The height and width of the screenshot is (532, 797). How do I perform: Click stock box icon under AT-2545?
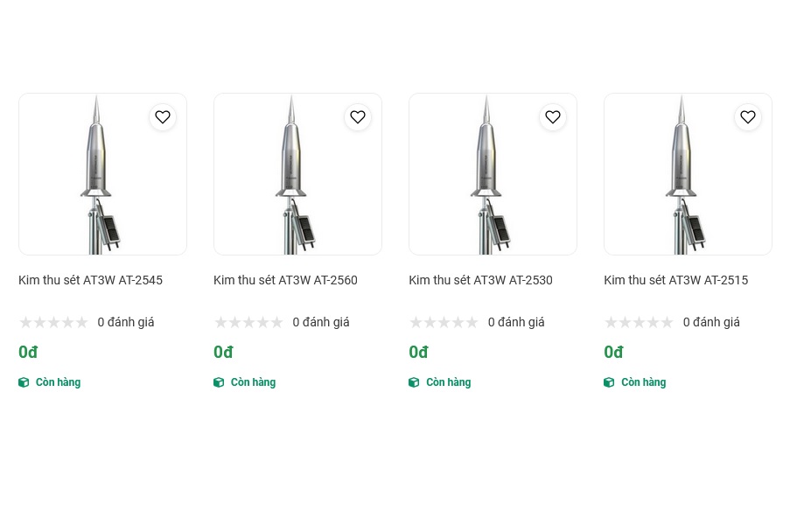[24, 382]
